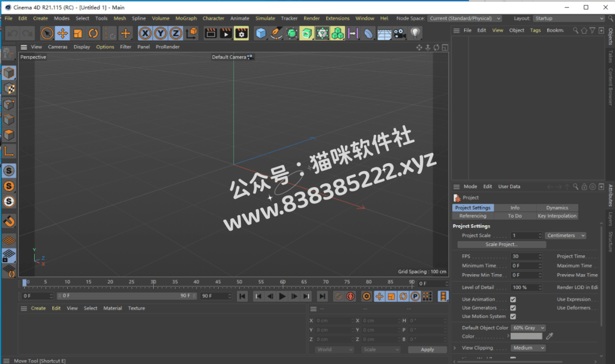Viewport: 615px width, 364px height.
Task: Add a light object
Action: [415, 34]
